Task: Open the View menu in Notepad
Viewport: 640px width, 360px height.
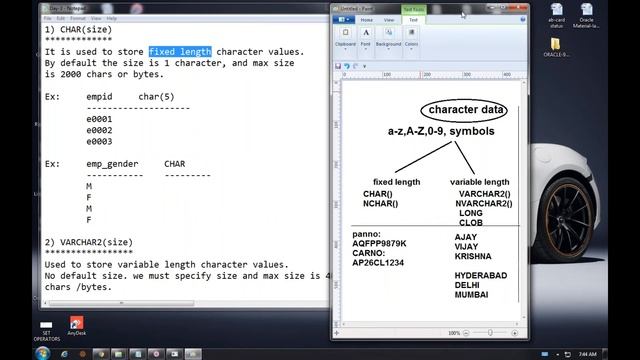Action: click(x=96, y=18)
